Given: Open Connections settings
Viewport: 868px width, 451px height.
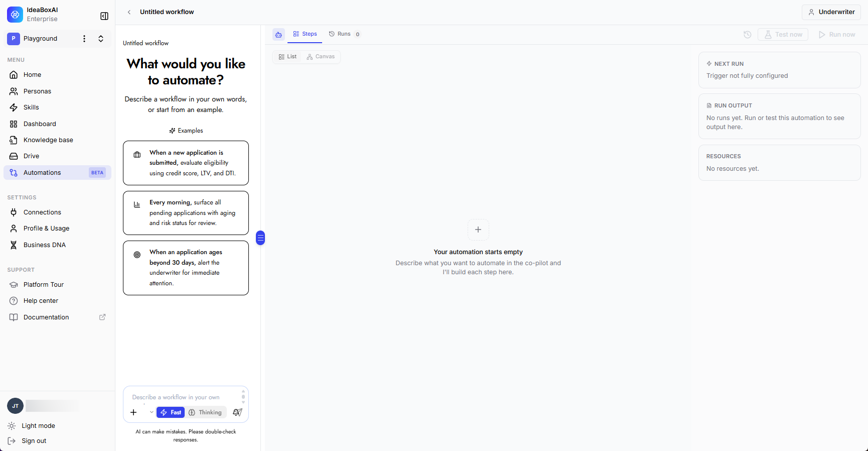Looking at the screenshot, I should tap(57, 212).
